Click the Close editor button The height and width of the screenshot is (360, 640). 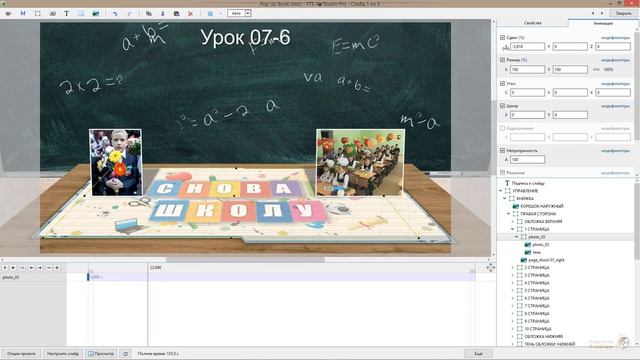[623, 13]
